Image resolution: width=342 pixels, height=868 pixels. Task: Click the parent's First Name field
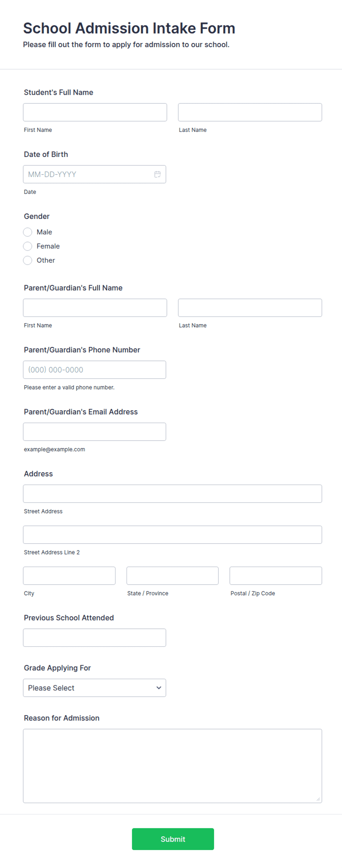pyautogui.click(x=95, y=308)
